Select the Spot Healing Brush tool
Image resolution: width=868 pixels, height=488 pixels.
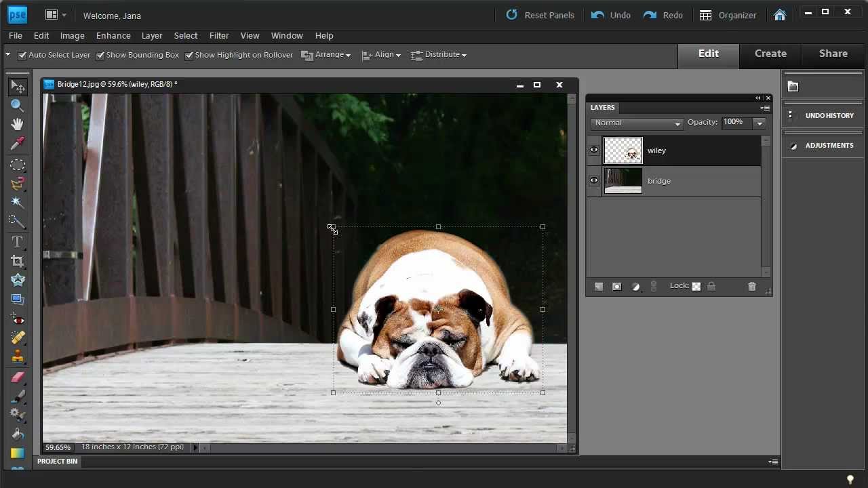pyautogui.click(x=18, y=338)
